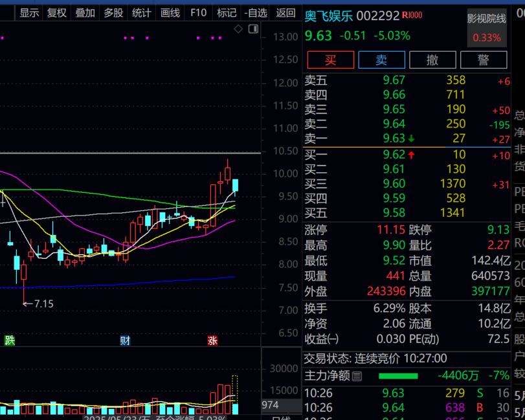Click the 量比 value 2.27
The width and height of the screenshot is (525, 420).
[x=498, y=245]
